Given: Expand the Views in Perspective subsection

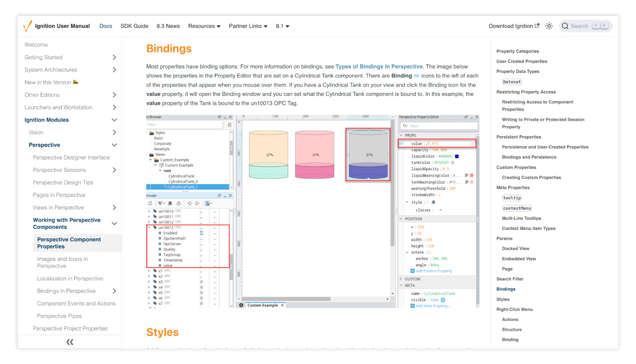Looking at the screenshot, I should [114, 208].
